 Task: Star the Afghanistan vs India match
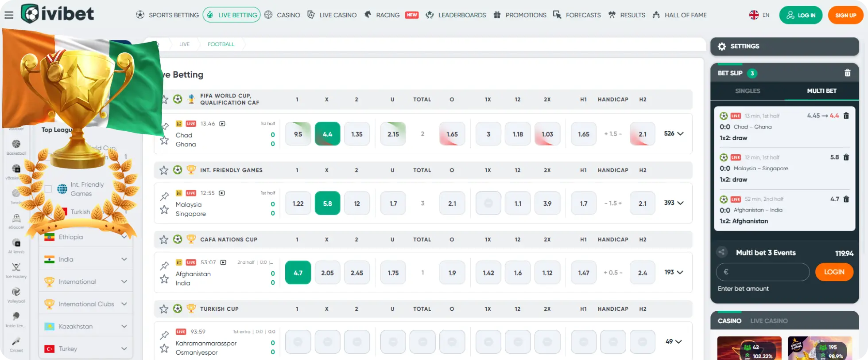(165, 279)
